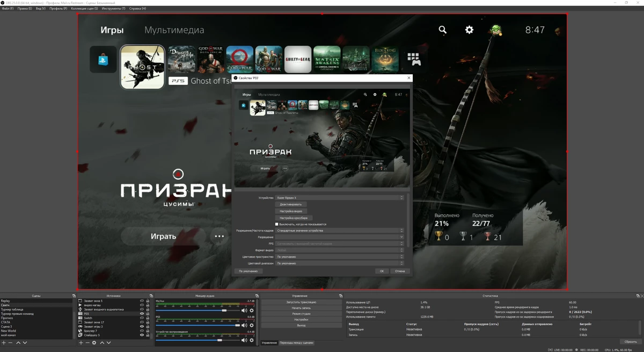Open the Правка menu
Image resolution: width=644 pixels, height=352 pixels.
pos(25,9)
